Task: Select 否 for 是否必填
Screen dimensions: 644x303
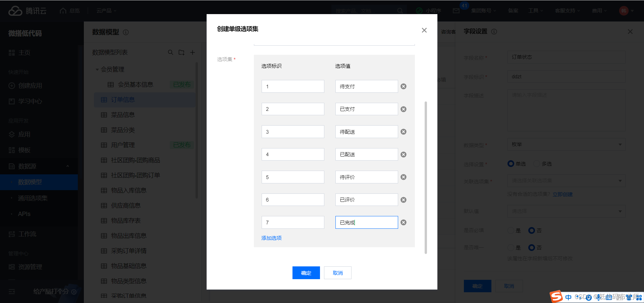Action: [x=532, y=230]
